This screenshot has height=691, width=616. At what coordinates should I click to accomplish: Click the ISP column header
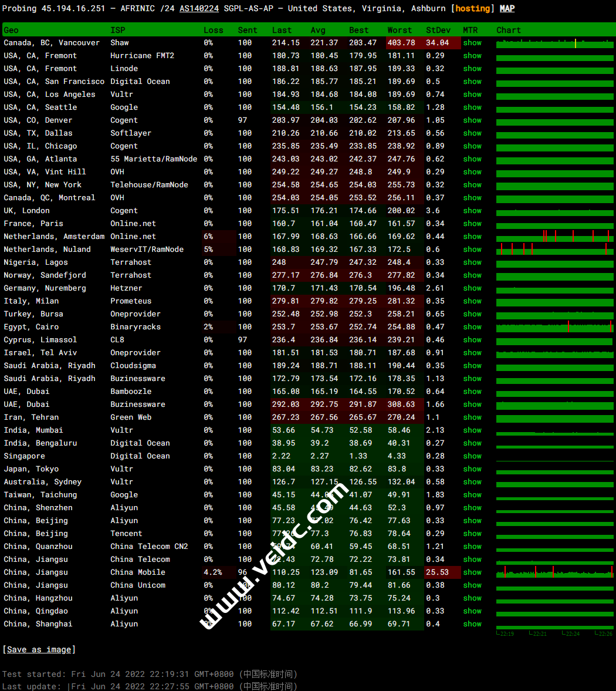[x=117, y=30]
